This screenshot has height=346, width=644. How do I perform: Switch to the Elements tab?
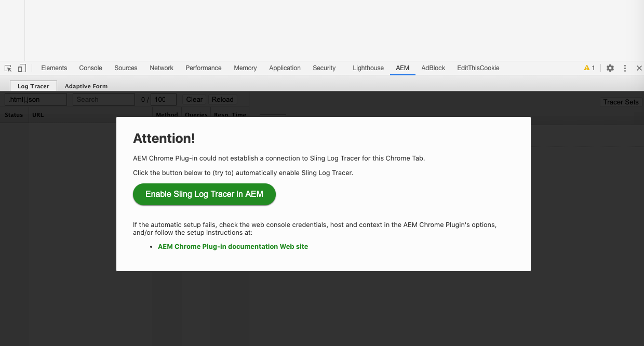point(54,68)
